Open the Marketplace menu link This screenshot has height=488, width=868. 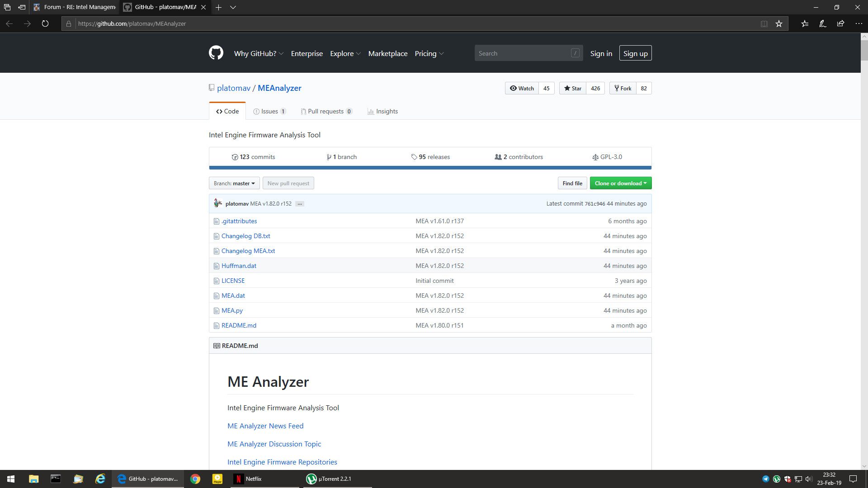388,53
